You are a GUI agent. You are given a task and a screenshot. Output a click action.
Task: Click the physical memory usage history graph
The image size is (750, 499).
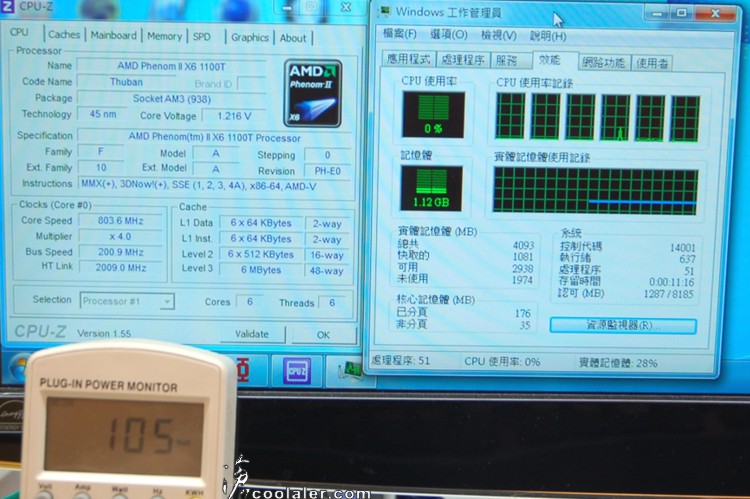(596, 190)
